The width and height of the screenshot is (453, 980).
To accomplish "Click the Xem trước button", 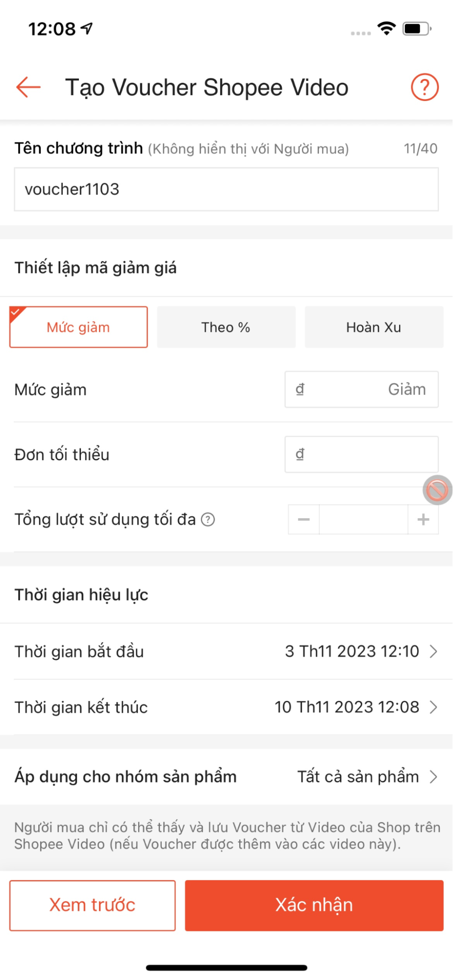I will click(x=92, y=905).
